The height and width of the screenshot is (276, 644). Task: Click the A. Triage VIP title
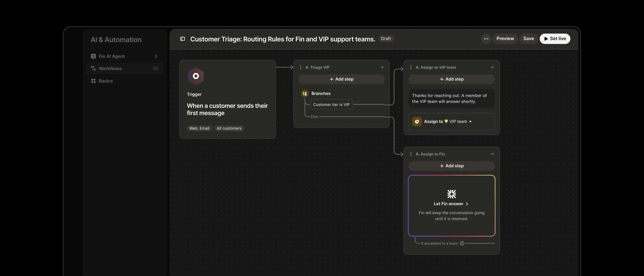[x=317, y=67]
